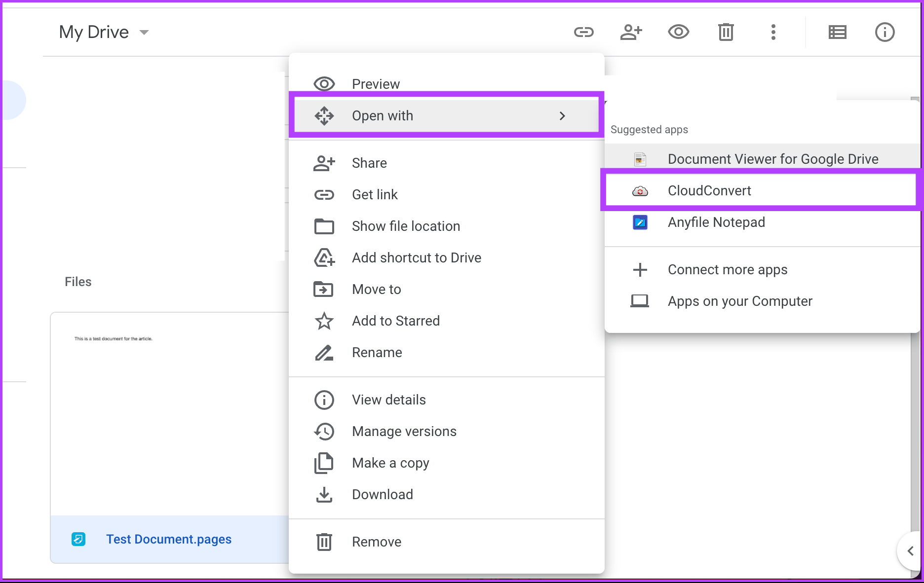Image resolution: width=924 pixels, height=583 pixels.
Task: Click the trash icon to remove file
Action: [x=725, y=32]
